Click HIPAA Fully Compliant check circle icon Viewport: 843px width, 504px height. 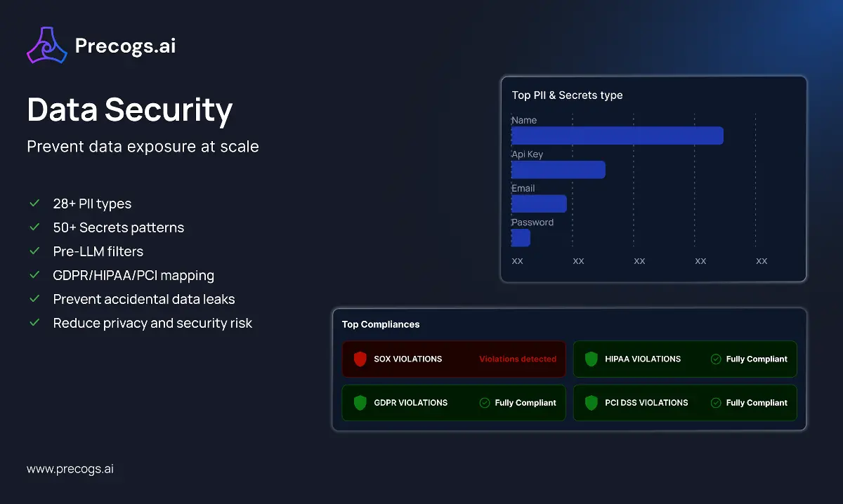tap(716, 359)
